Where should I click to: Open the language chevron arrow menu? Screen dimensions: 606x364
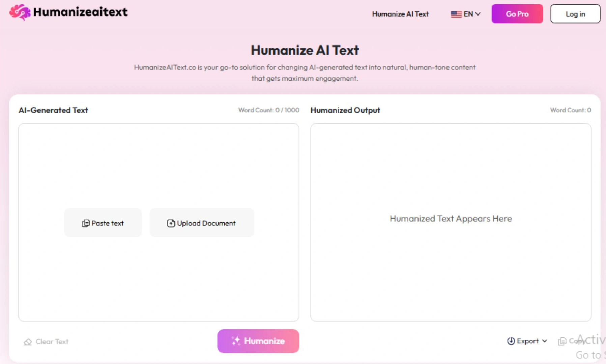click(x=478, y=14)
